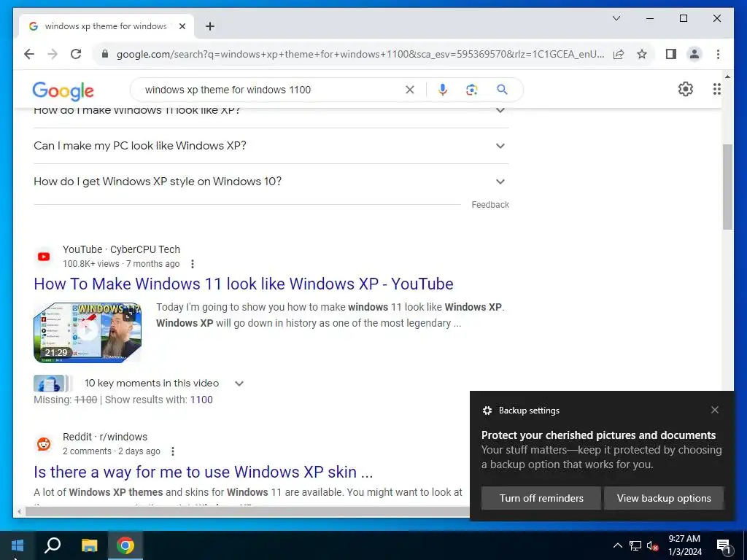747x560 pixels.
Task: Click 'Reddit · r/windows' source text
Action: click(105, 437)
